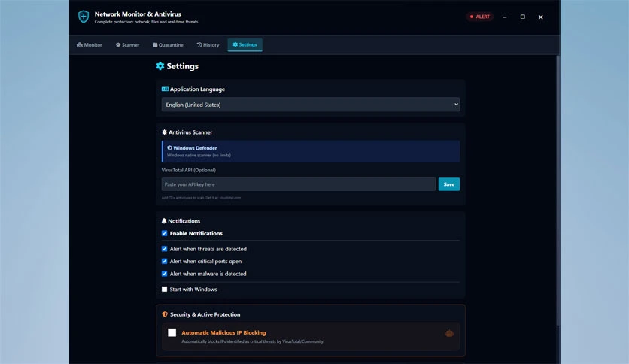Enable Start with Windows checkbox
Screen dimensions: 629x364
(165, 289)
